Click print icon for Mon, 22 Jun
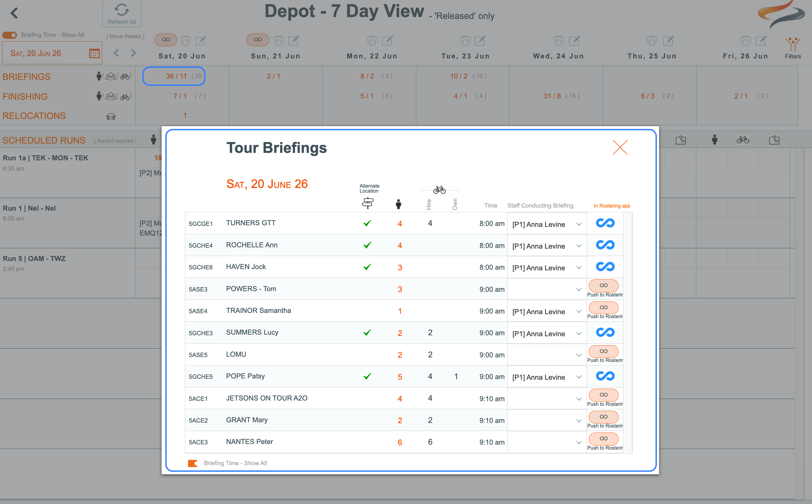812x504 pixels. point(372,41)
